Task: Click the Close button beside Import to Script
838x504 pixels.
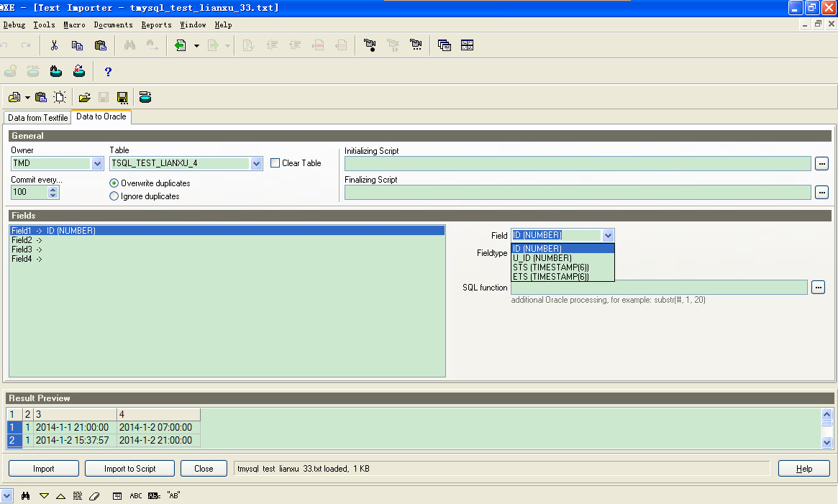Action: [204, 469]
